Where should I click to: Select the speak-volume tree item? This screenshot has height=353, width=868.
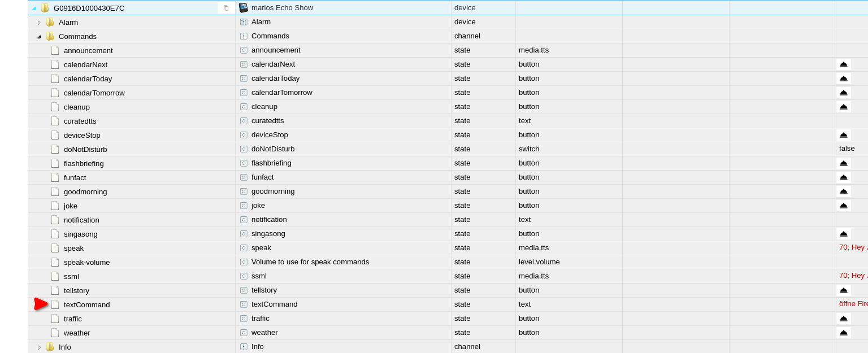coord(86,262)
